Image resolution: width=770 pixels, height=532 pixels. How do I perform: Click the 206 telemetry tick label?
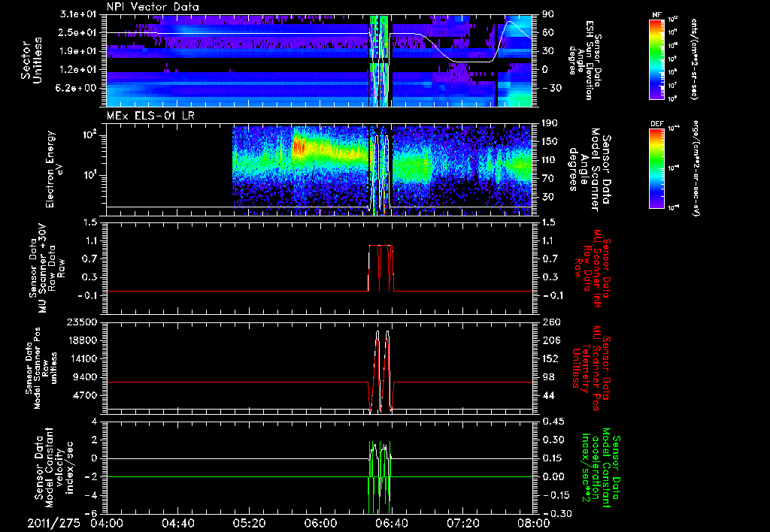point(550,340)
